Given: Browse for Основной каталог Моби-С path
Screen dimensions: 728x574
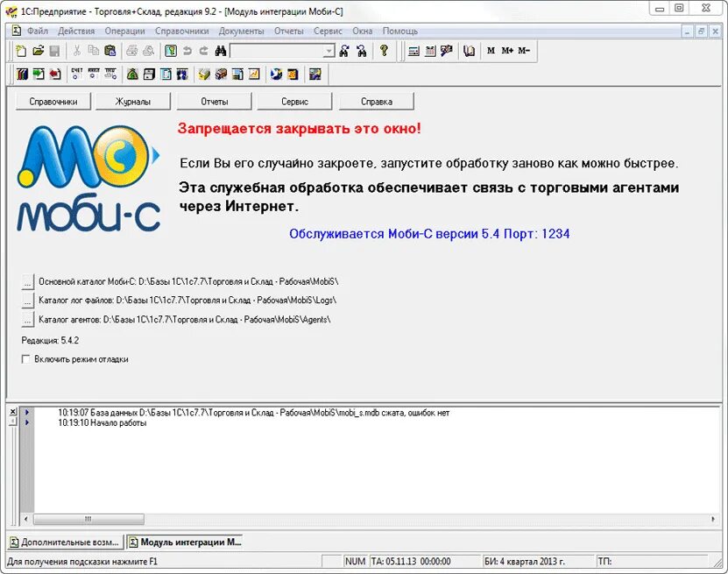Looking at the screenshot, I should [27, 281].
